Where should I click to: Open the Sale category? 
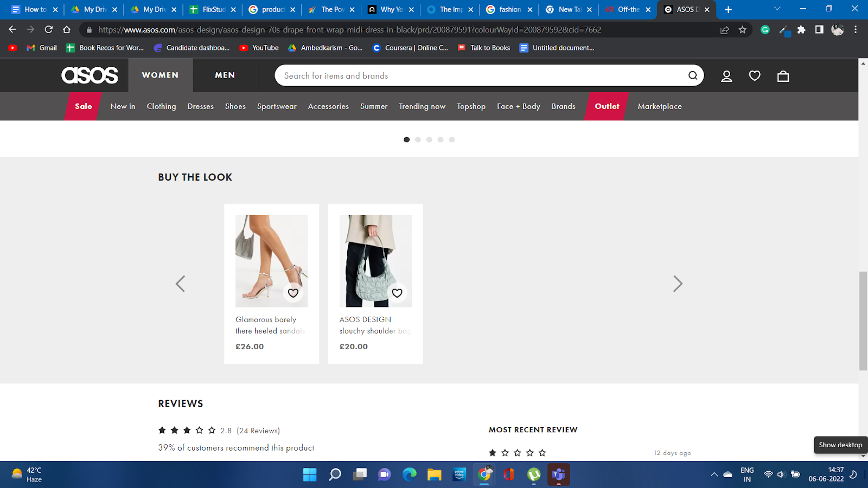coord(84,106)
